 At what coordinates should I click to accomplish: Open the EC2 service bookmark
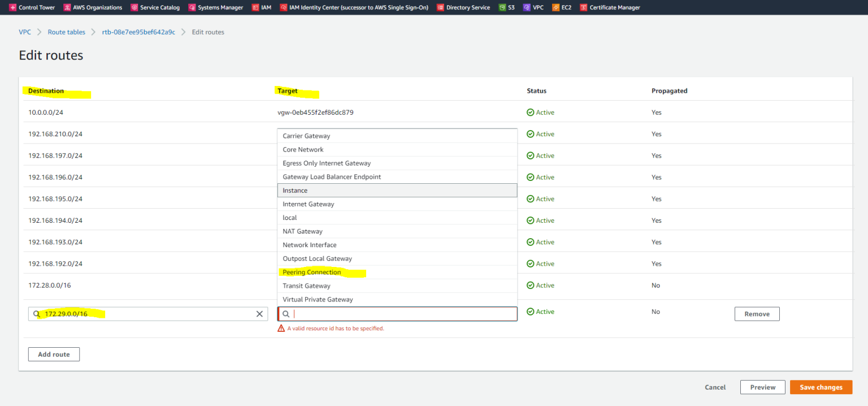pos(562,7)
